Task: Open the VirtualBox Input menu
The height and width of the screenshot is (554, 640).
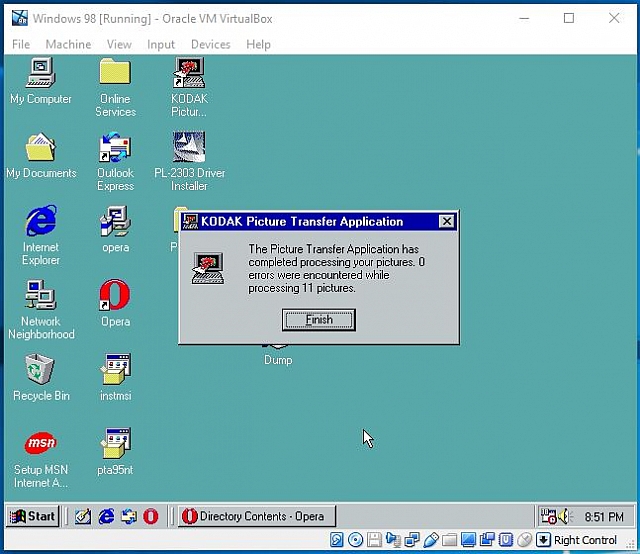Action: [x=161, y=44]
